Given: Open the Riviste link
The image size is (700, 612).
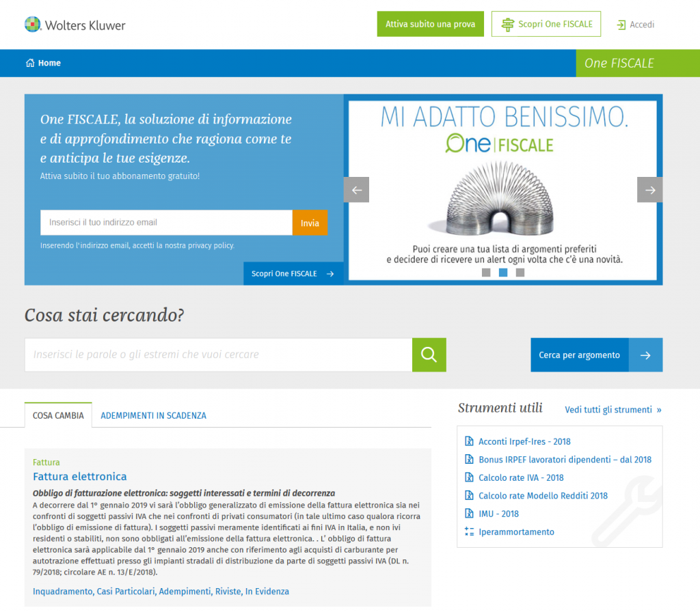Looking at the screenshot, I should click(x=228, y=591).
